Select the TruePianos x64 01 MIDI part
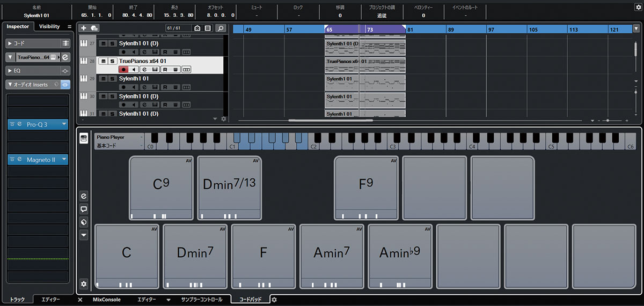 (x=365, y=65)
